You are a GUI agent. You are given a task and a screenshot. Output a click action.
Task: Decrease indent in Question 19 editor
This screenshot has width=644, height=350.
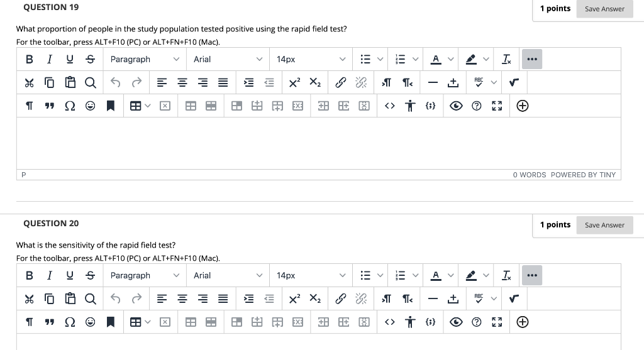[269, 82]
